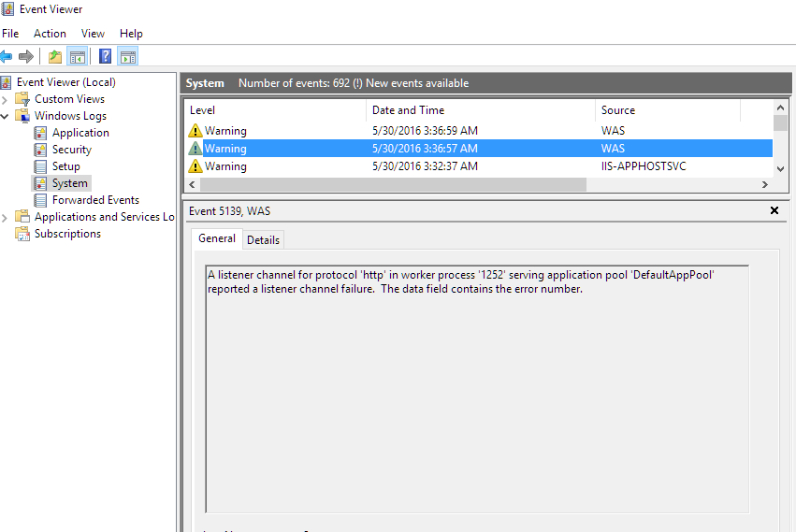Screen dimensions: 796x532
Task: Collapse the Windows Logs node
Action: click(6, 116)
